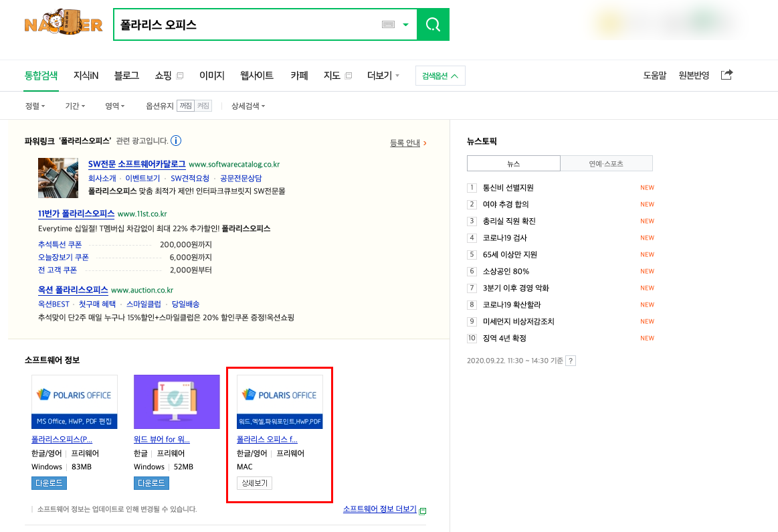Viewport: 778px width, 532px height.
Task: Click the 원본반영 link
Action: [694, 76]
